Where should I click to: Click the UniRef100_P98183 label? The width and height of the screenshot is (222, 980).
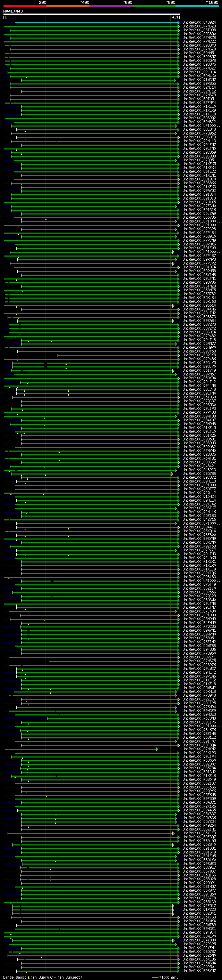coord(199,577)
